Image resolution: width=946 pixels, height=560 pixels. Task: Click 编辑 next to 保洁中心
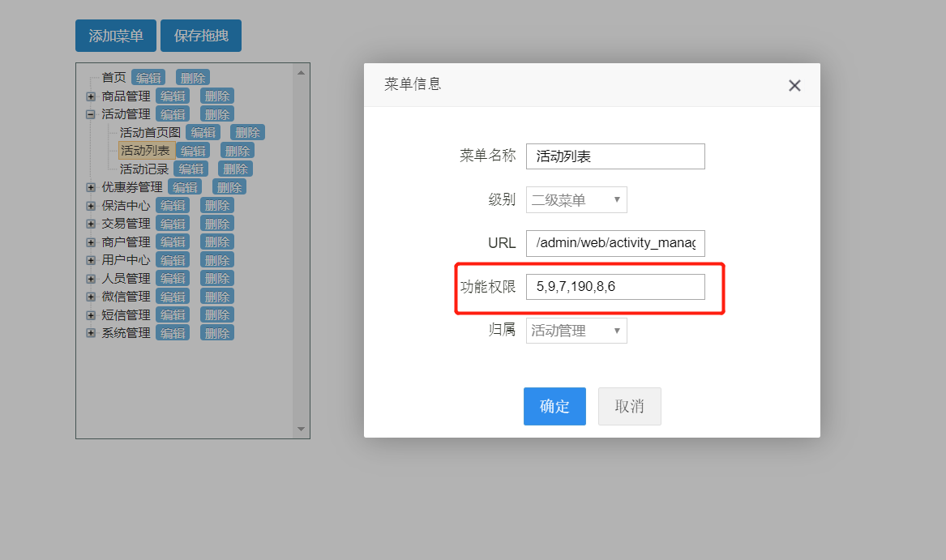click(x=173, y=204)
